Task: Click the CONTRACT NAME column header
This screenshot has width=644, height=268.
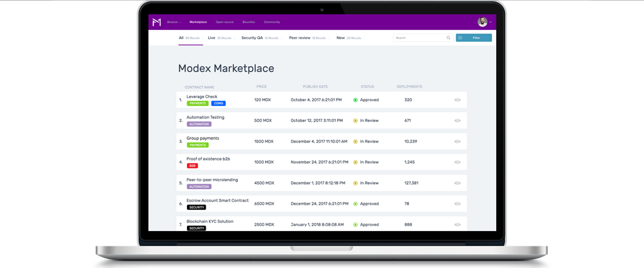Action: tap(199, 87)
